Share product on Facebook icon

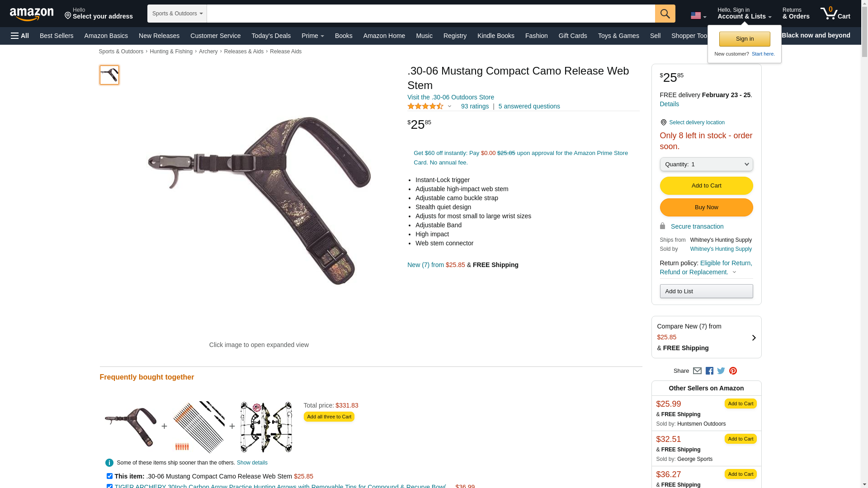(709, 371)
